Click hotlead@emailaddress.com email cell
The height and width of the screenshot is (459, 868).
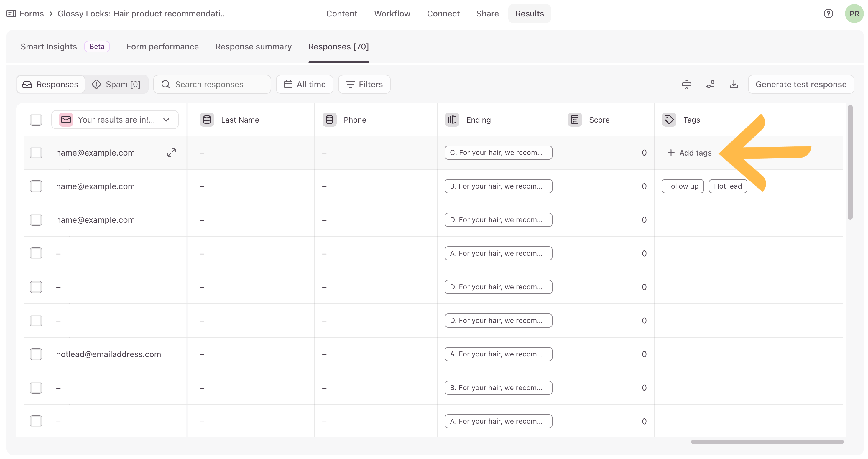tap(108, 354)
